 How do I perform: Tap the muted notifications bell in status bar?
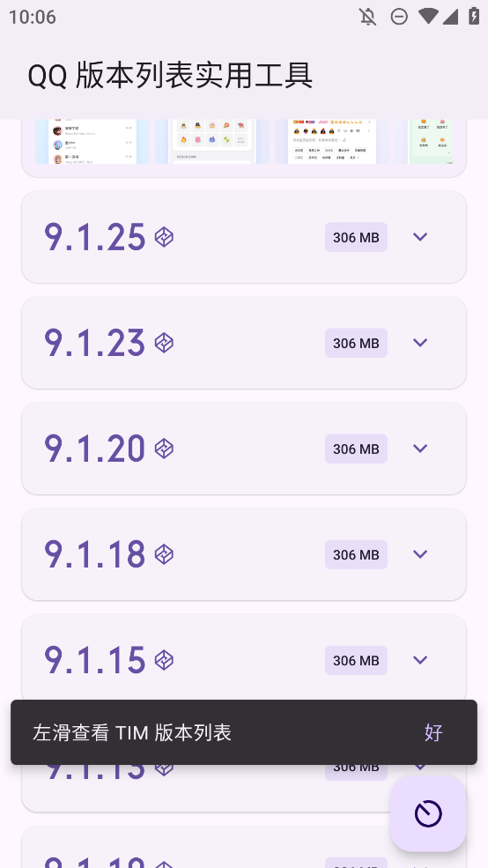coord(368,17)
